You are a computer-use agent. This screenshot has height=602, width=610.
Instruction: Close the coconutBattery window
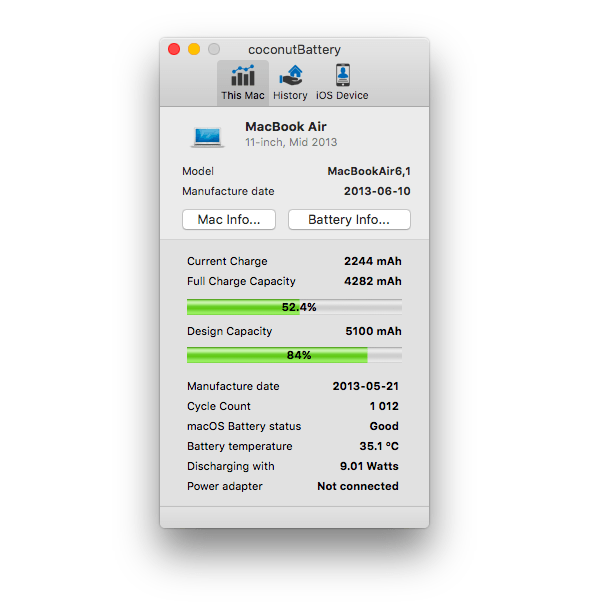pyautogui.click(x=174, y=49)
